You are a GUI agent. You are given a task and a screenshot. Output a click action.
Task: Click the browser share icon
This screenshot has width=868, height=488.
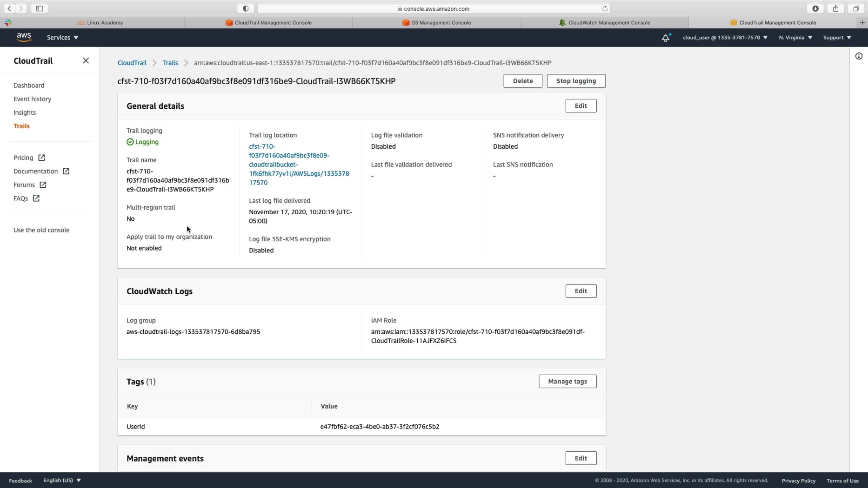click(x=835, y=8)
